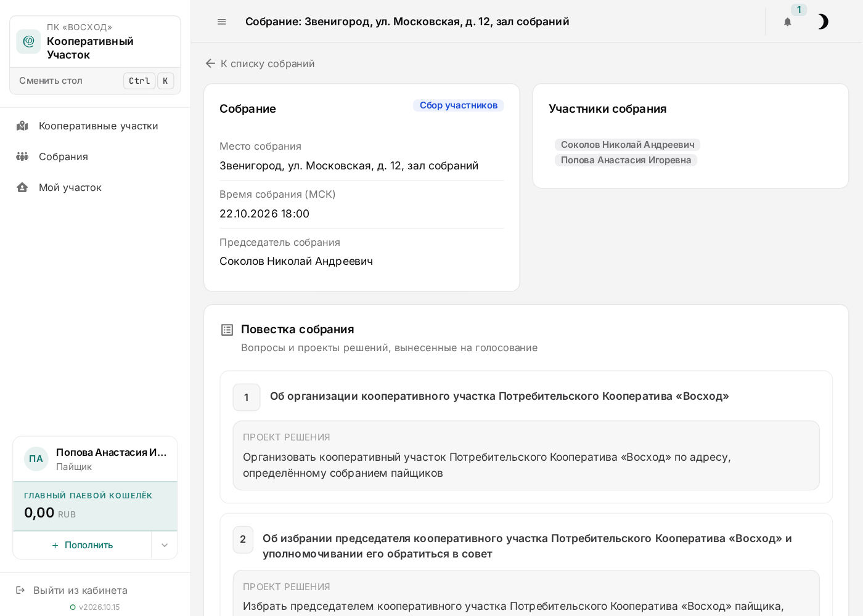Image resolution: width=863 pixels, height=616 pixels.
Task: Click agenda title about organizing кооперативного участка
Action: tap(499, 396)
